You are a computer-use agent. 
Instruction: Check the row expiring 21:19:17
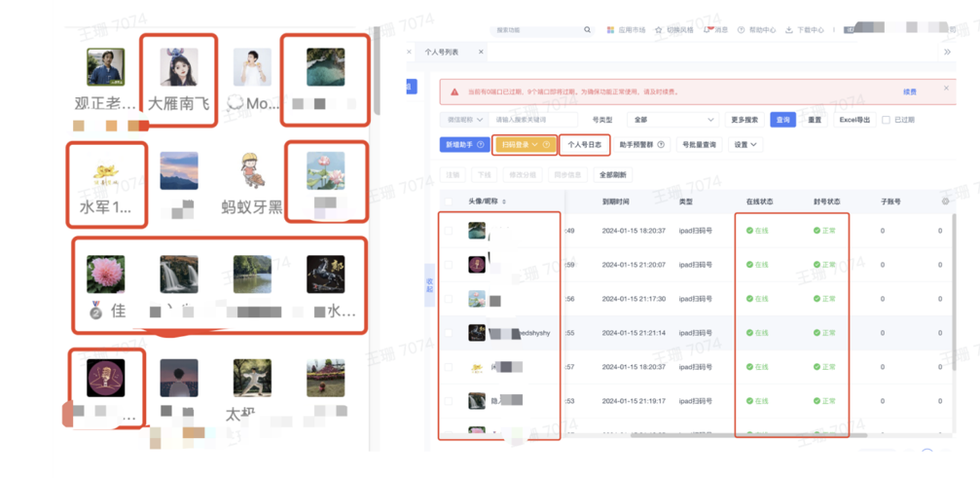(448, 400)
